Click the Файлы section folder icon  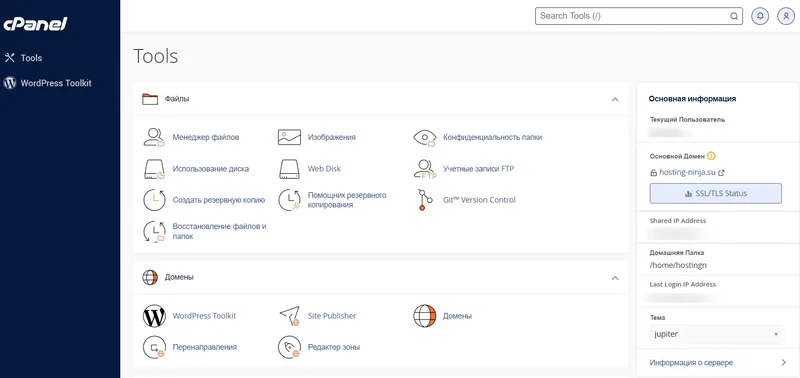click(150, 99)
